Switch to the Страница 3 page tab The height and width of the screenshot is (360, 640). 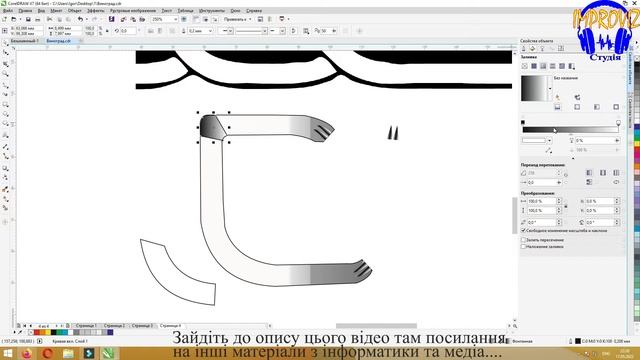pos(142,326)
